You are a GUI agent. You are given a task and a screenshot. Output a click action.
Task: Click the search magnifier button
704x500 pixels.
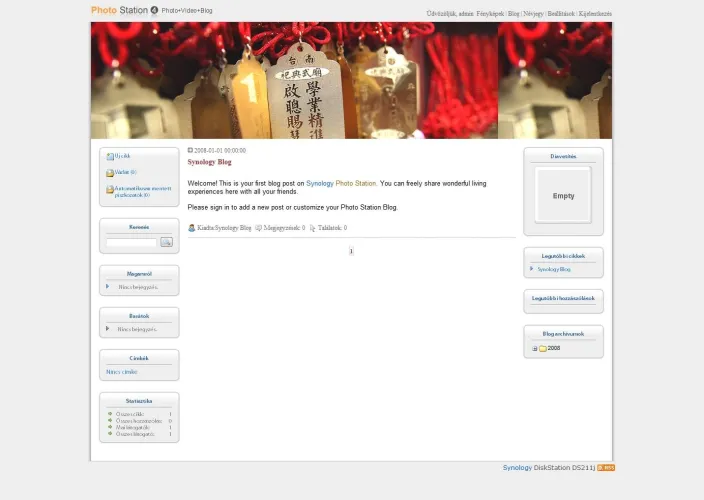click(x=166, y=242)
